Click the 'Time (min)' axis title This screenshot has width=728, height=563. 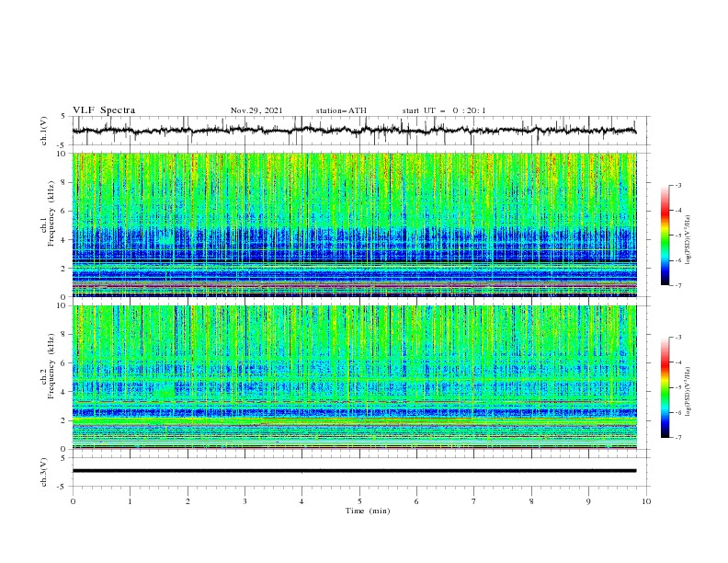coord(368,511)
